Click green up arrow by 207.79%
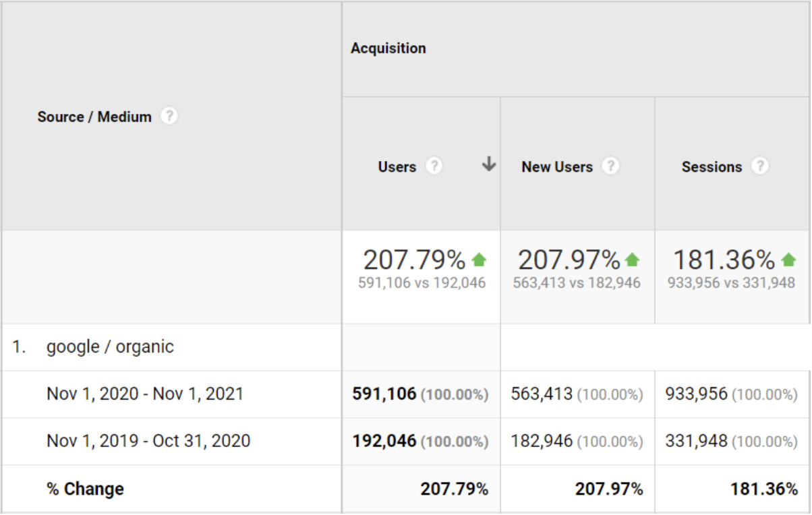The height and width of the screenshot is (515, 812). [x=479, y=260]
